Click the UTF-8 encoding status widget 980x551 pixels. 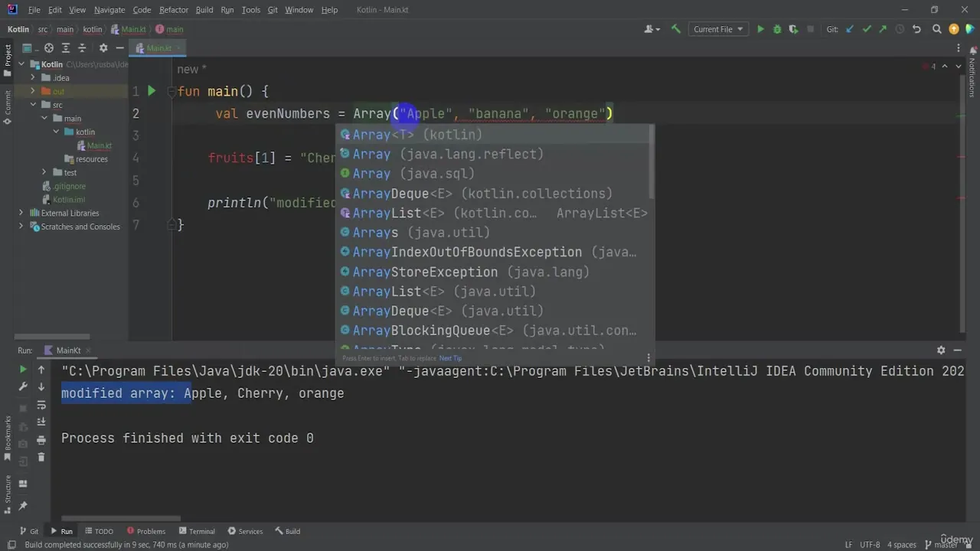point(870,545)
